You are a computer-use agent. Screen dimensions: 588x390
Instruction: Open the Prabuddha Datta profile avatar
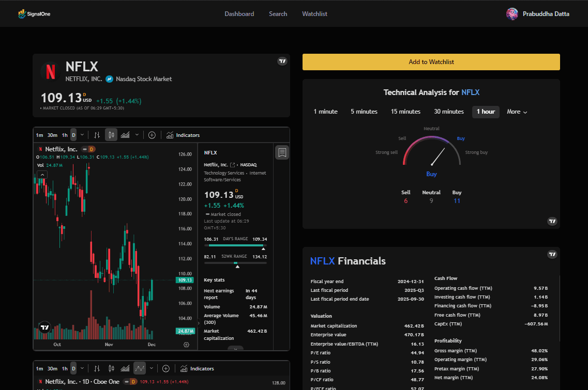512,14
